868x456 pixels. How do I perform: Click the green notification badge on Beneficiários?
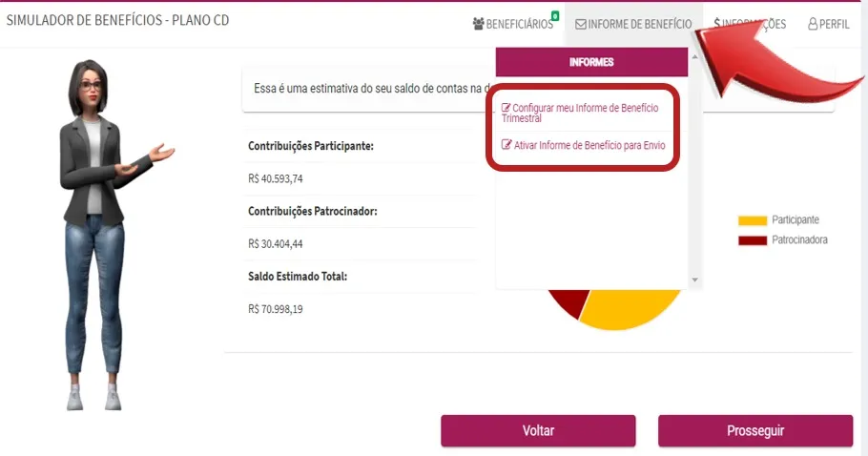pyautogui.click(x=555, y=15)
